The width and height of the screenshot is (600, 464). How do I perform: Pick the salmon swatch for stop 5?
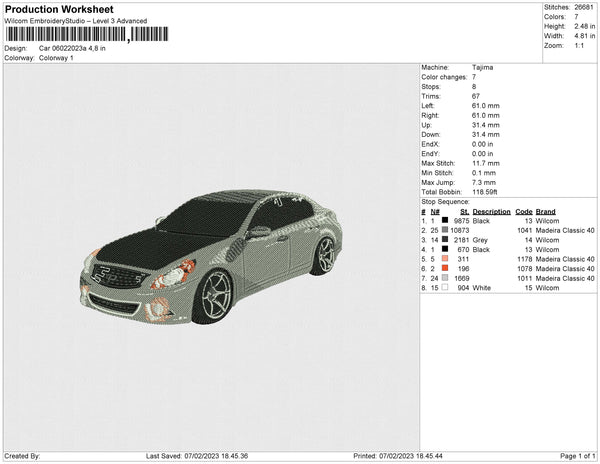point(445,259)
